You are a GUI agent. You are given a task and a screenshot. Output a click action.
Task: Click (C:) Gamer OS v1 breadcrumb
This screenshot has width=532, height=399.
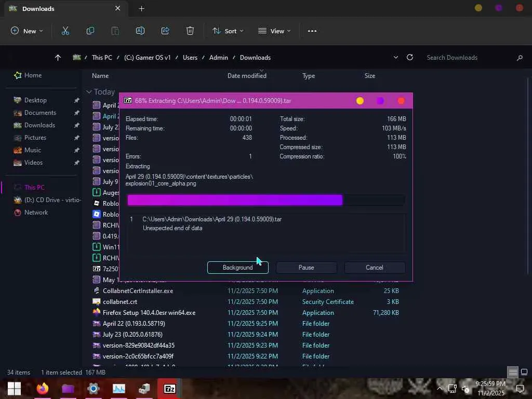click(x=147, y=58)
